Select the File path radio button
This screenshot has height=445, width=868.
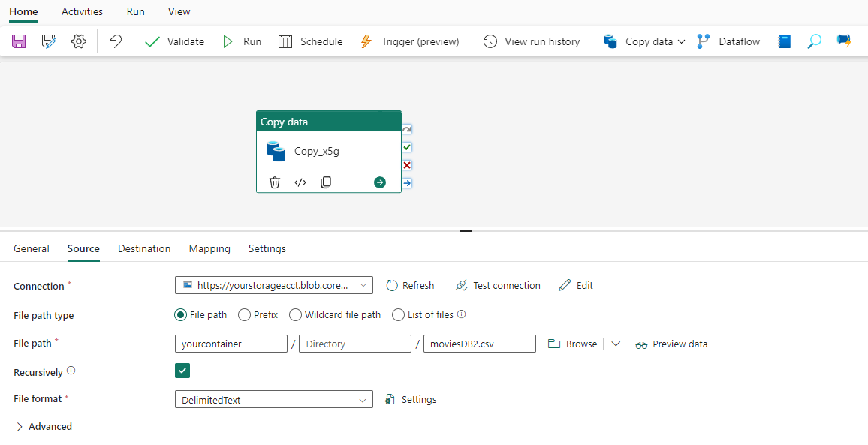click(x=180, y=315)
